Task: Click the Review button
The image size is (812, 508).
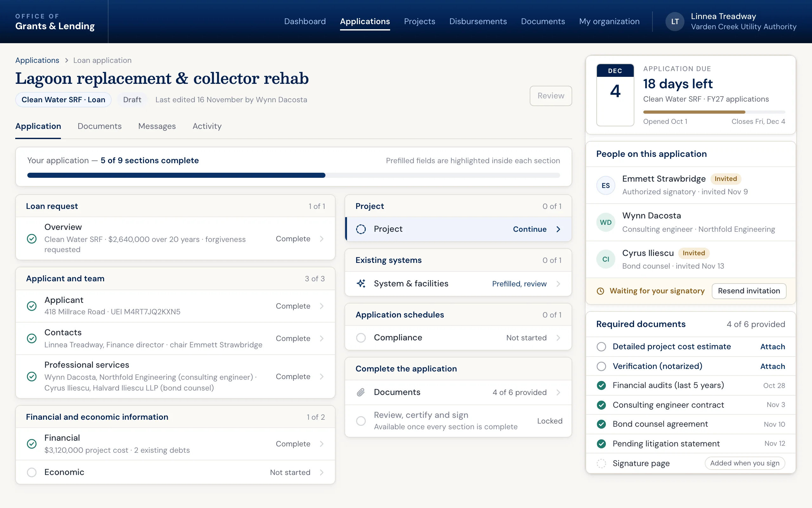Action: click(x=551, y=96)
